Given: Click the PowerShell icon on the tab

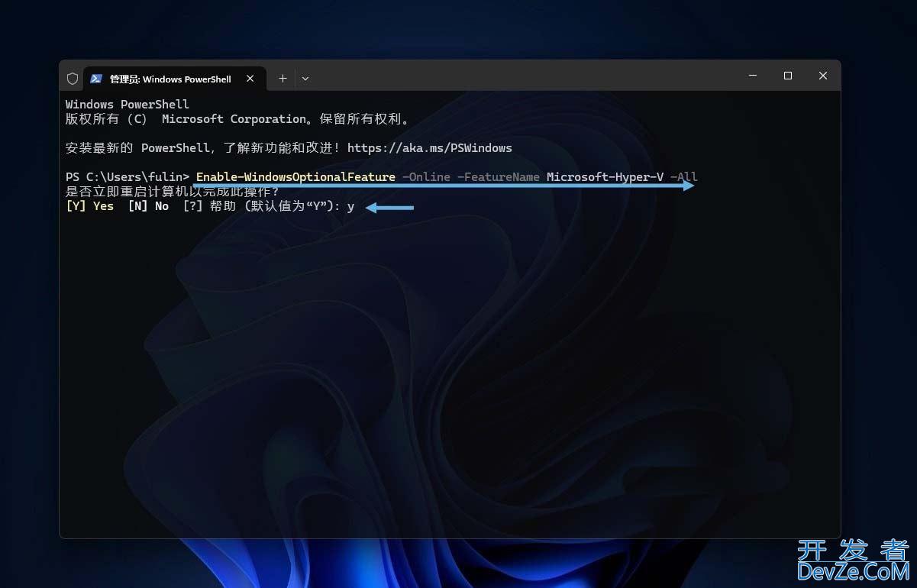Looking at the screenshot, I should click(96, 79).
